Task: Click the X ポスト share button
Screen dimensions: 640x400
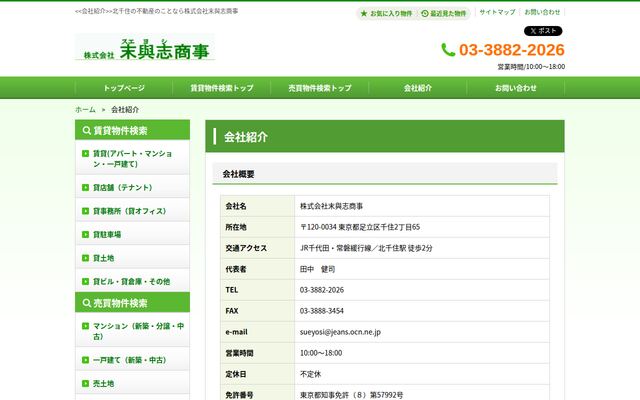Action: point(543,31)
